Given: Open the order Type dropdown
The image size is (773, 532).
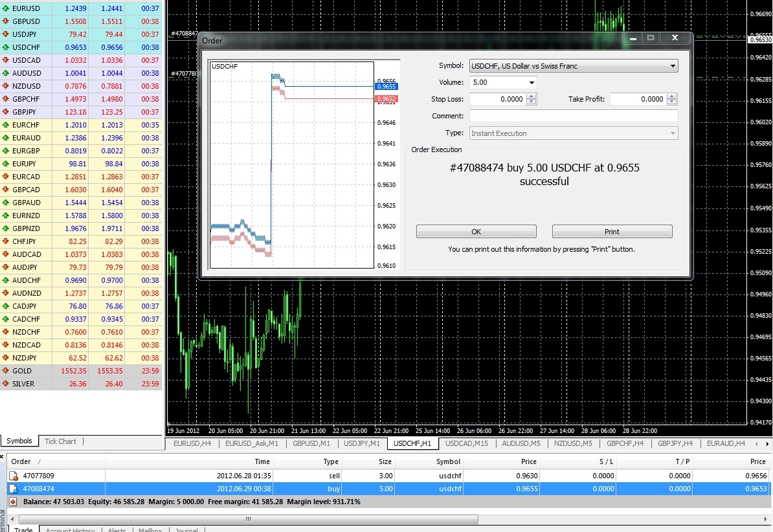Looking at the screenshot, I should [x=673, y=133].
